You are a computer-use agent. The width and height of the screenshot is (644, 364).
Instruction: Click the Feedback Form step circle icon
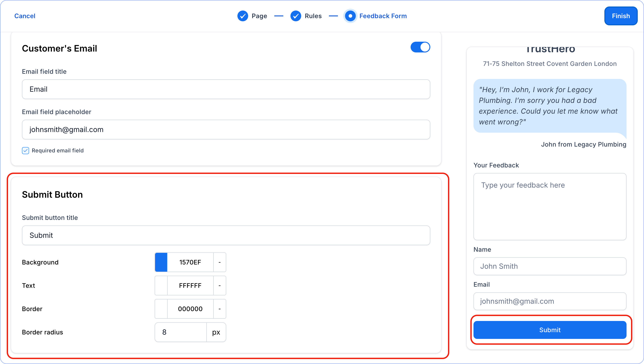coord(350,16)
